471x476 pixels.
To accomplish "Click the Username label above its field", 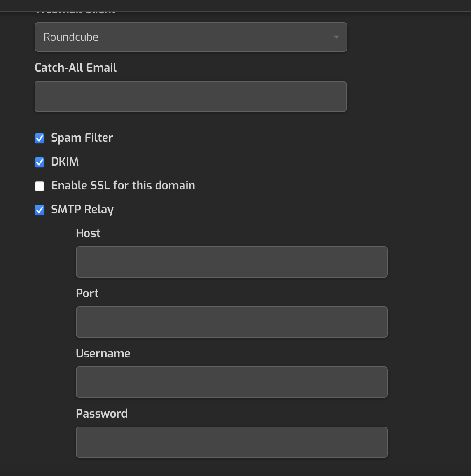I will point(103,353).
